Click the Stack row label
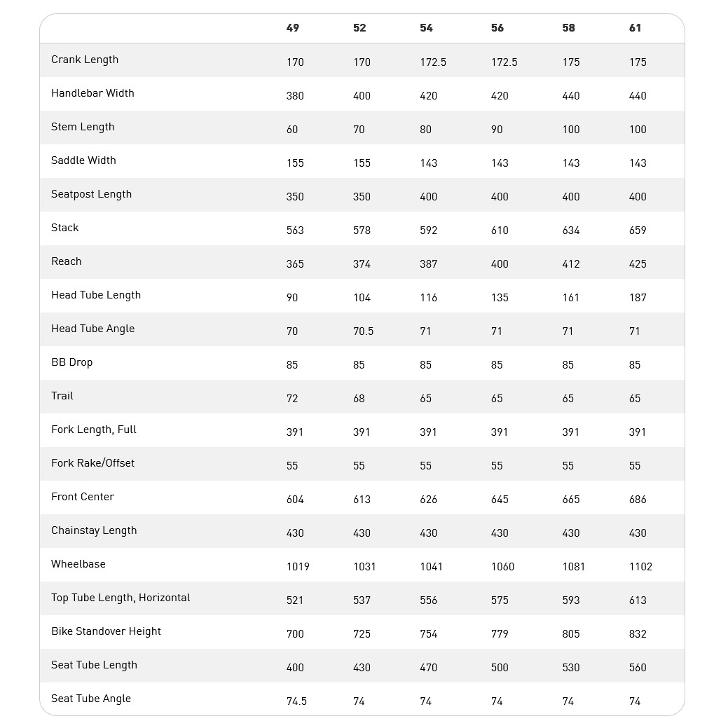 65,228
